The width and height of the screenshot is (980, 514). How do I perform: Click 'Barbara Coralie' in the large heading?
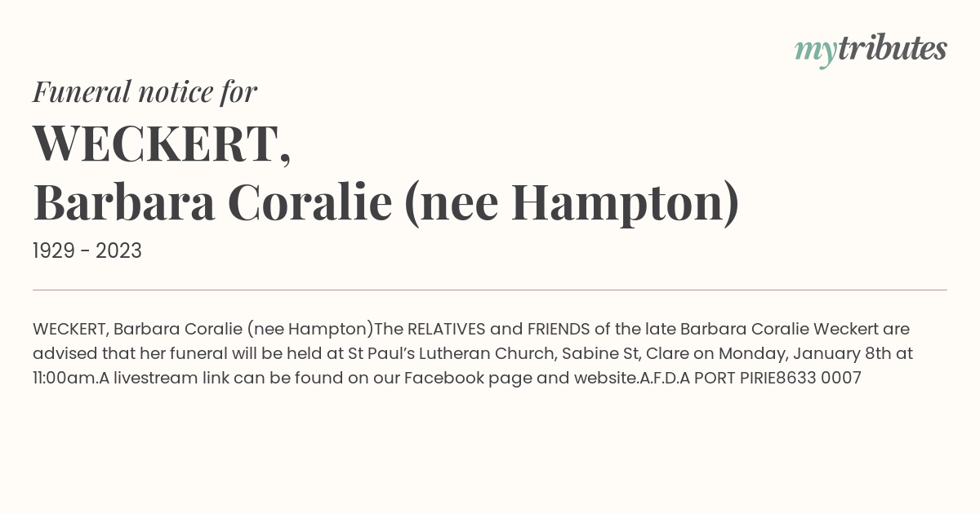(x=212, y=202)
